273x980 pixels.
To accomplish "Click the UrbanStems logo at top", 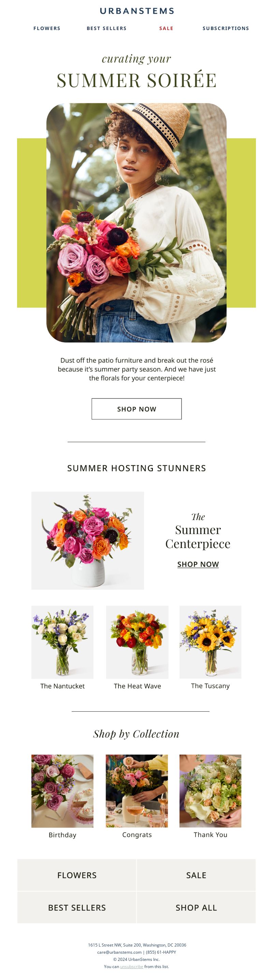I will pyautogui.click(x=136, y=11).
